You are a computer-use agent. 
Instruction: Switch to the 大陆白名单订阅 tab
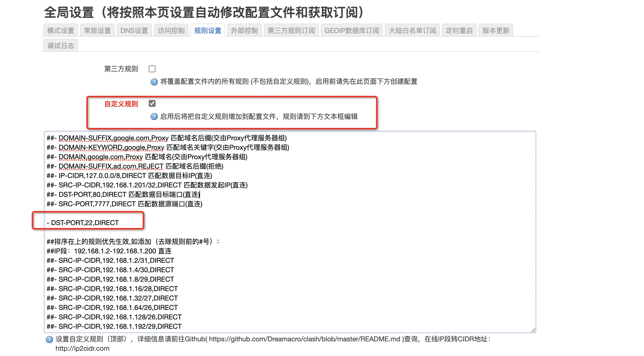pos(413,30)
